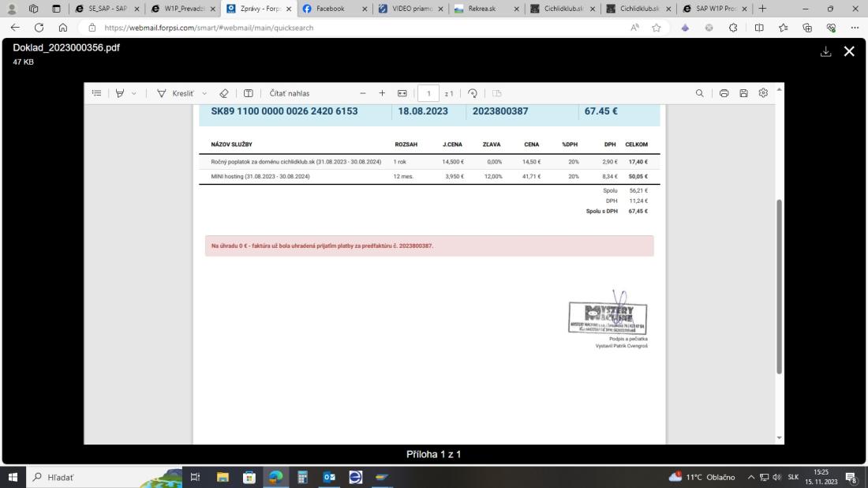The height and width of the screenshot is (488, 868).
Task: Zoom in the PDF with plus button
Action: click(x=382, y=93)
